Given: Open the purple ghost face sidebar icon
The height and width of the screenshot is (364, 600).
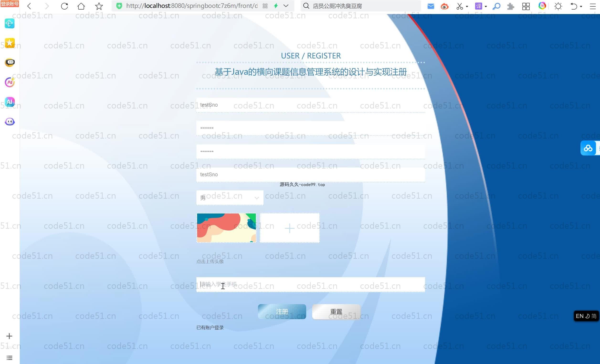Looking at the screenshot, I should [x=10, y=121].
